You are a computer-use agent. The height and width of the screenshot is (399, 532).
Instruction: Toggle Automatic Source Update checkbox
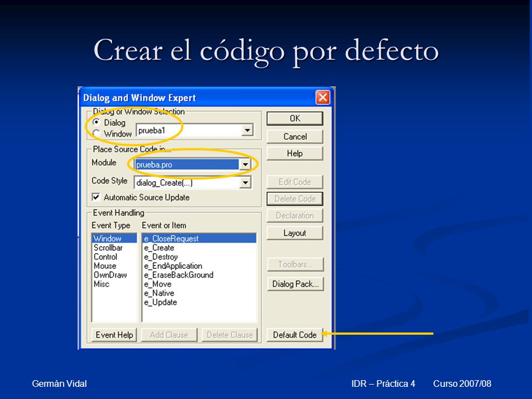point(96,197)
